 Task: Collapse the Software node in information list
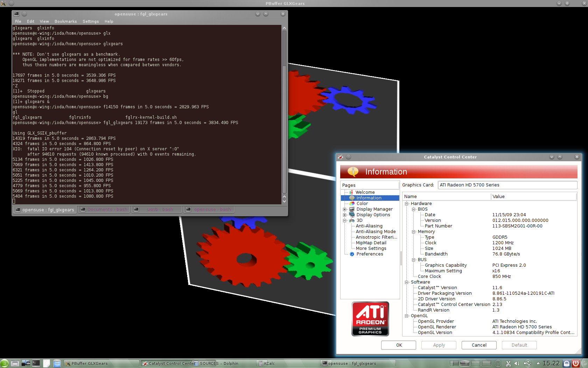pos(406,282)
